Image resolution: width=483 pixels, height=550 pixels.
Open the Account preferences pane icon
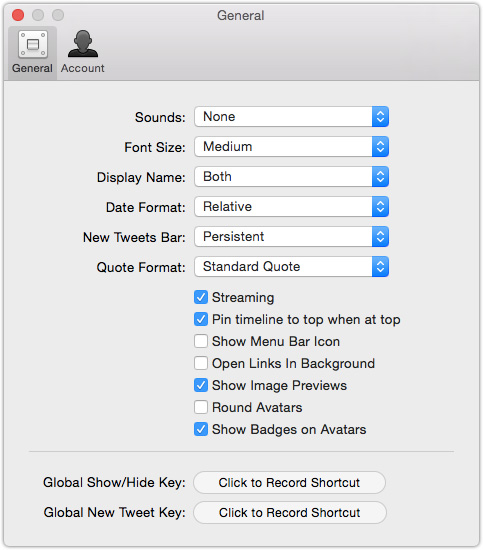[x=83, y=53]
